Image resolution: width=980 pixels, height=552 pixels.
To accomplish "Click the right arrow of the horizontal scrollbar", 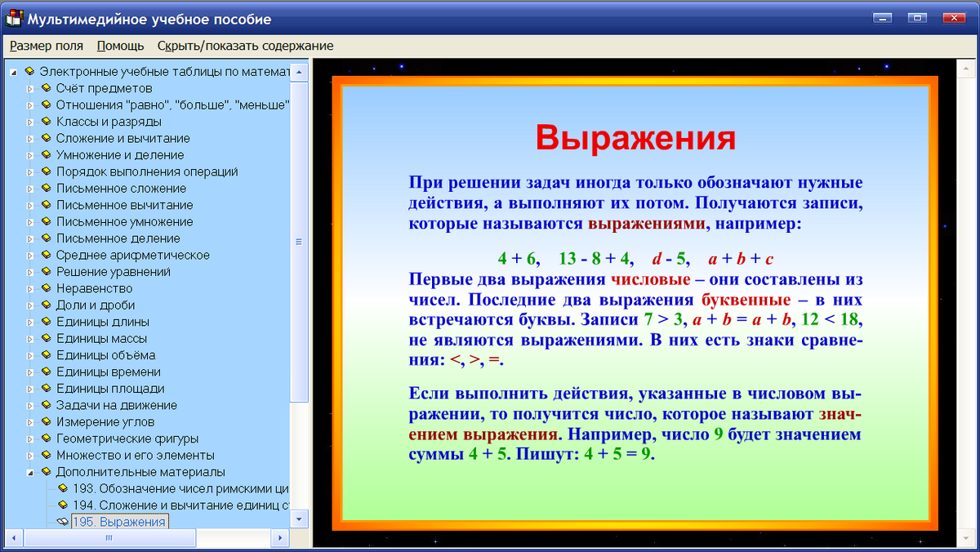I will point(282,539).
